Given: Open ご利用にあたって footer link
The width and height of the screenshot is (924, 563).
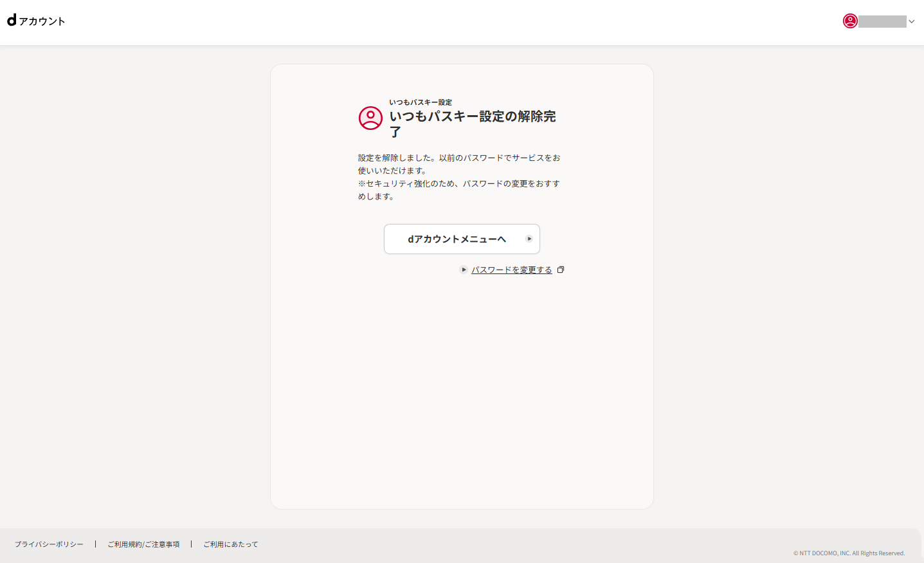Looking at the screenshot, I should [x=230, y=544].
